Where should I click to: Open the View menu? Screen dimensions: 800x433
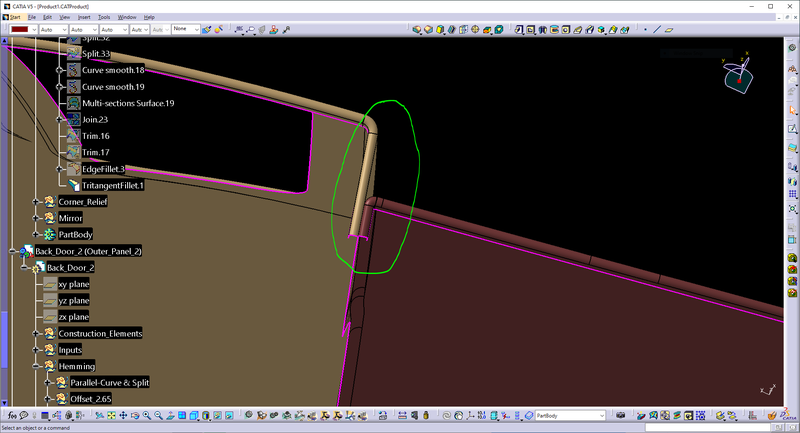coord(64,17)
